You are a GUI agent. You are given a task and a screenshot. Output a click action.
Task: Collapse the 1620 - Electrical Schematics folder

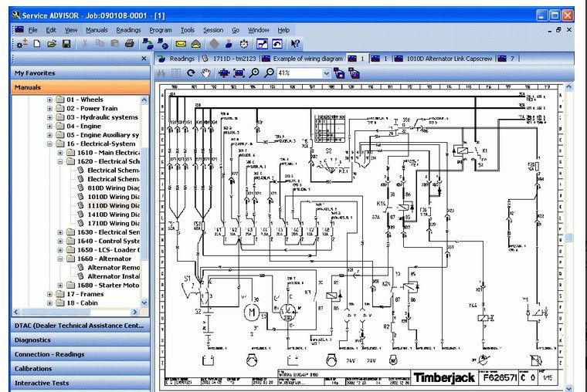coord(60,161)
